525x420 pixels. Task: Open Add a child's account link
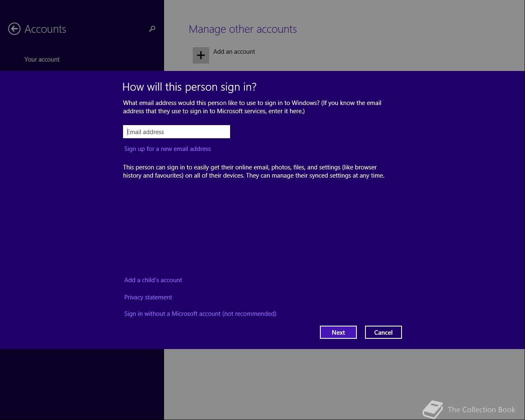click(153, 280)
